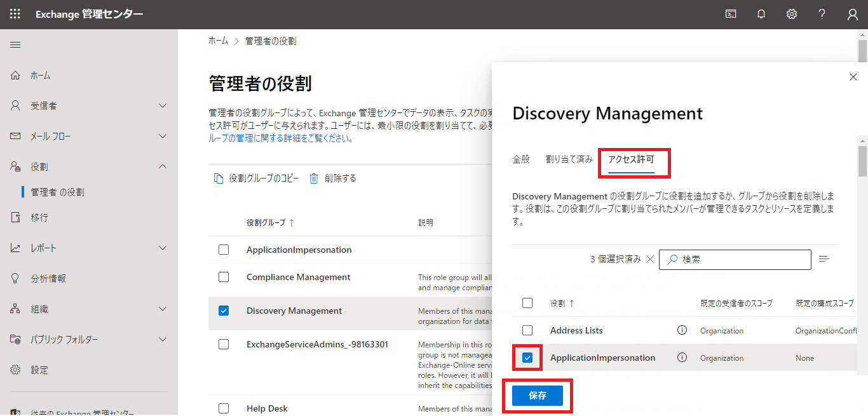
Task: Open Cloud Shell terminal icon in header
Action: 731,14
